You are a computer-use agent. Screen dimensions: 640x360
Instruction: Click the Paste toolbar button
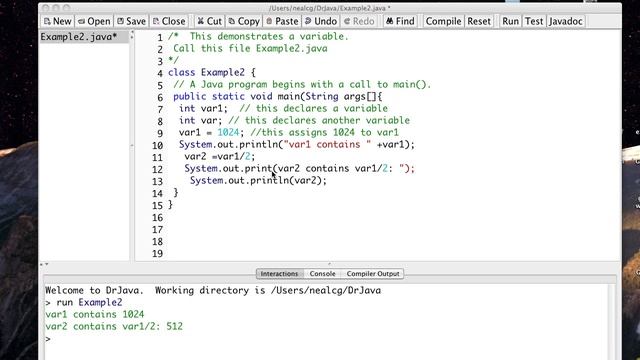[282, 21]
